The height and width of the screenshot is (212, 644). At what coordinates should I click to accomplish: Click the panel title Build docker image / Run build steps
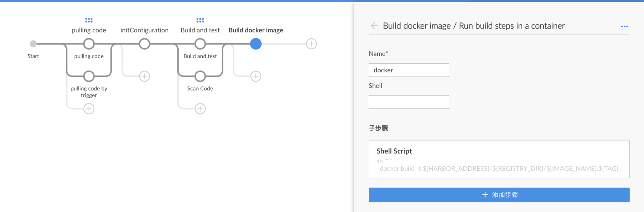coord(474,26)
